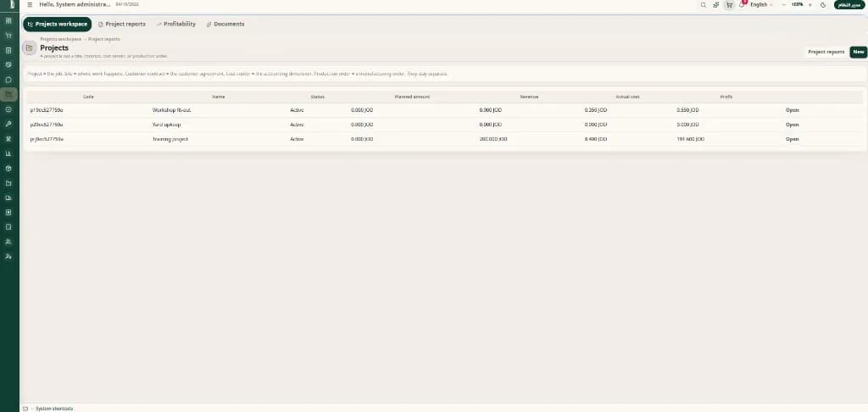Select the highlighted projects folder sidebar icon
This screenshot has height=412, width=868.
pos(8,95)
